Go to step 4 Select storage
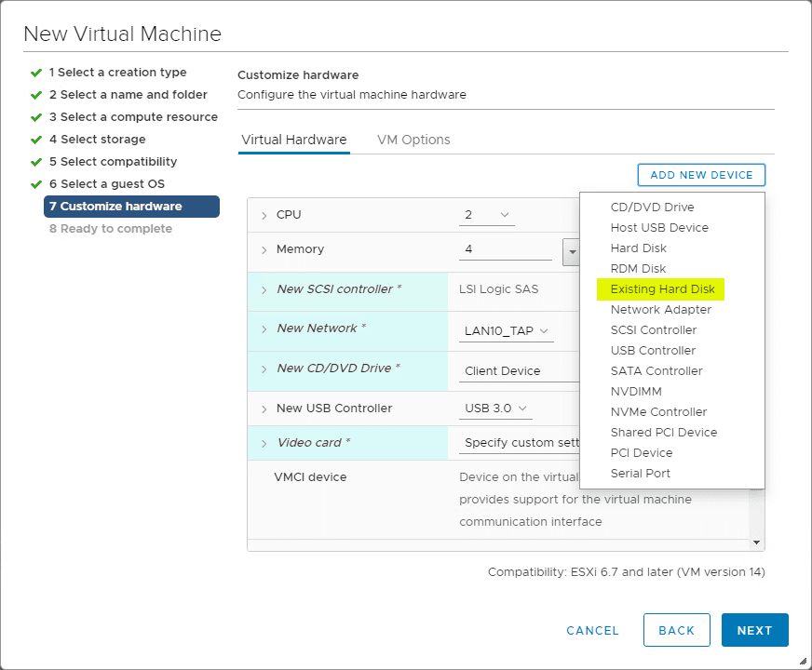This screenshot has width=812, height=670. coord(97,140)
